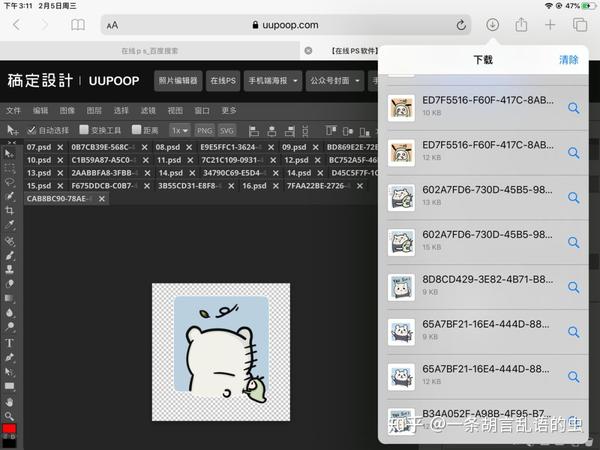600x450 pixels.
Task: Open the aA reader options menu
Action: coord(112,25)
